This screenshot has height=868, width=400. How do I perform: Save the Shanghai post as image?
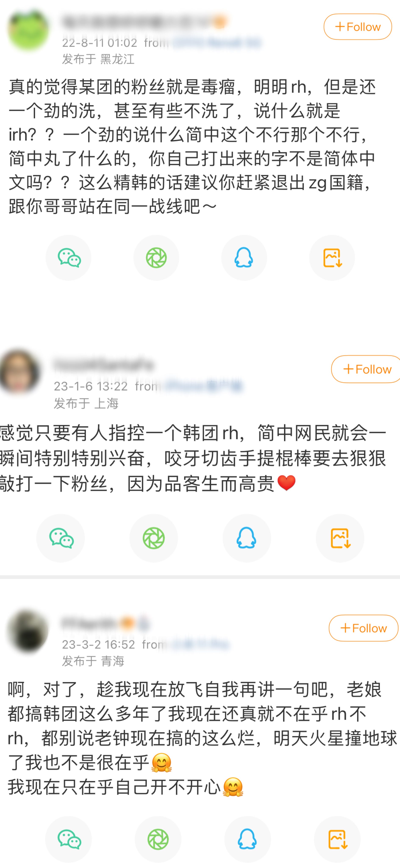[340, 538]
